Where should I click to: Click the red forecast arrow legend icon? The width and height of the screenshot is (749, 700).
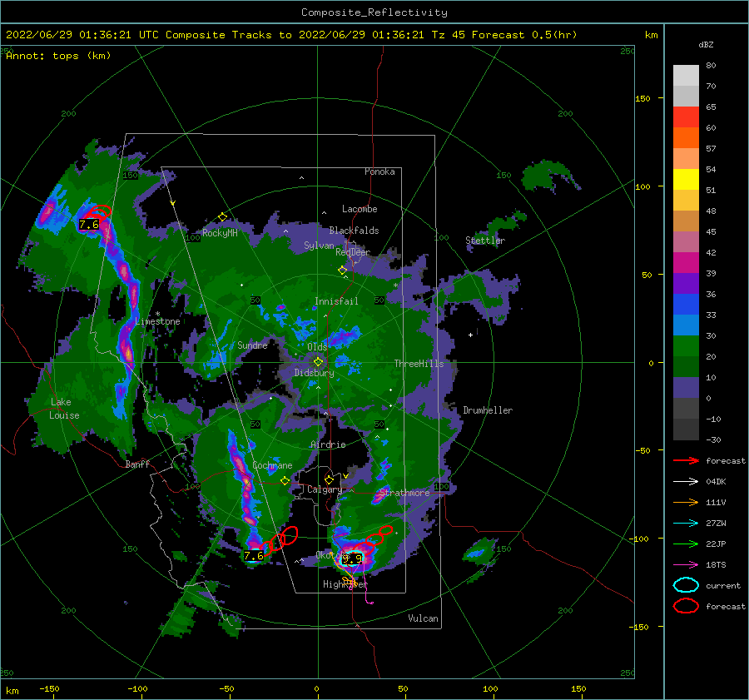pyautogui.click(x=686, y=460)
